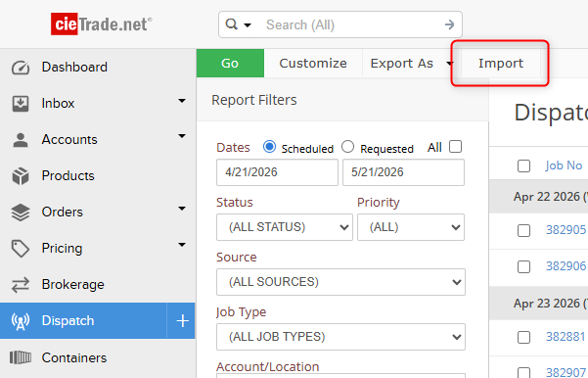Open job 382881 link
Viewport: 588px width, 378px height.
565,337
